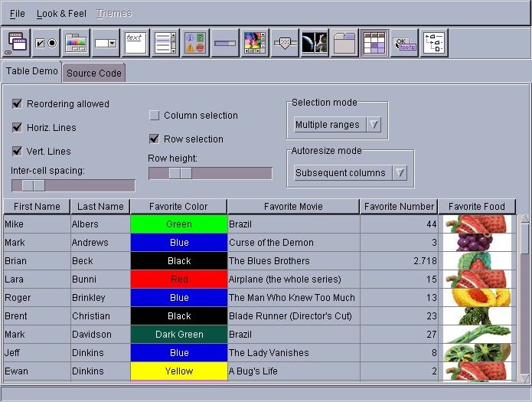532x402 pixels.
Task: Open the text Editor Pane demo icon
Action: coord(135,43)
